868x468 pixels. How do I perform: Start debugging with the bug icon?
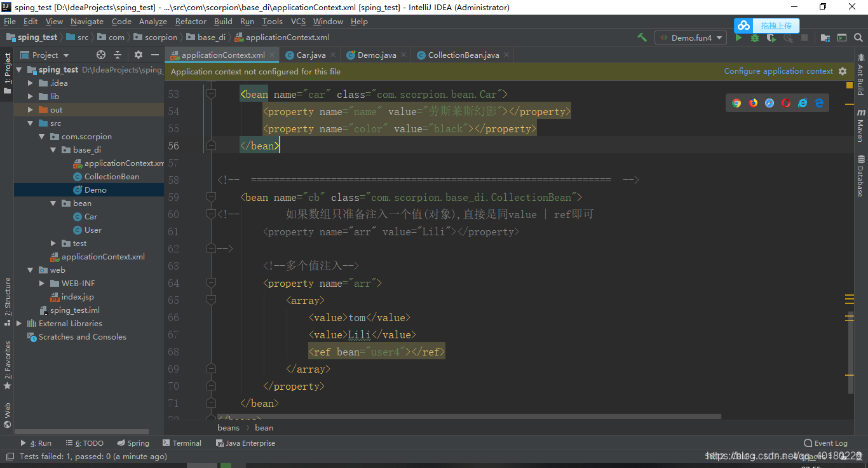[755, 38]
